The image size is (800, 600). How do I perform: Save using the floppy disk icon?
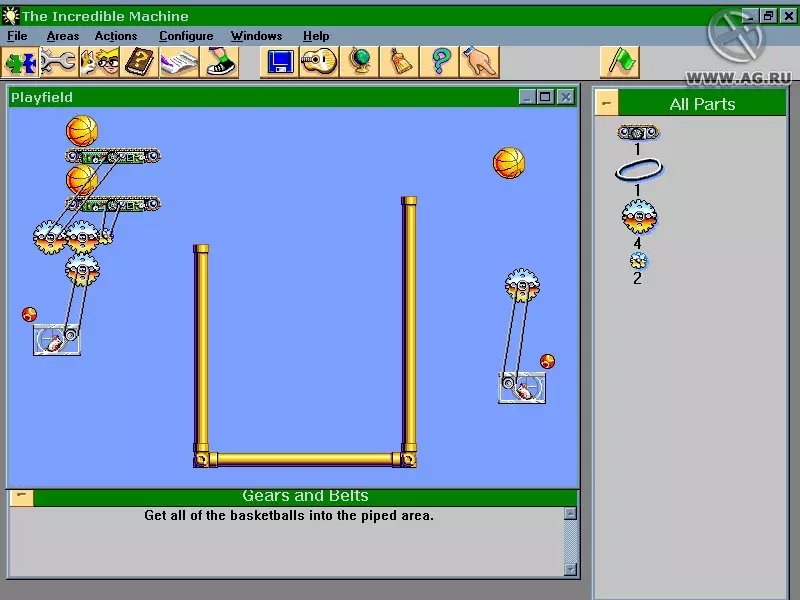point(279,62)
